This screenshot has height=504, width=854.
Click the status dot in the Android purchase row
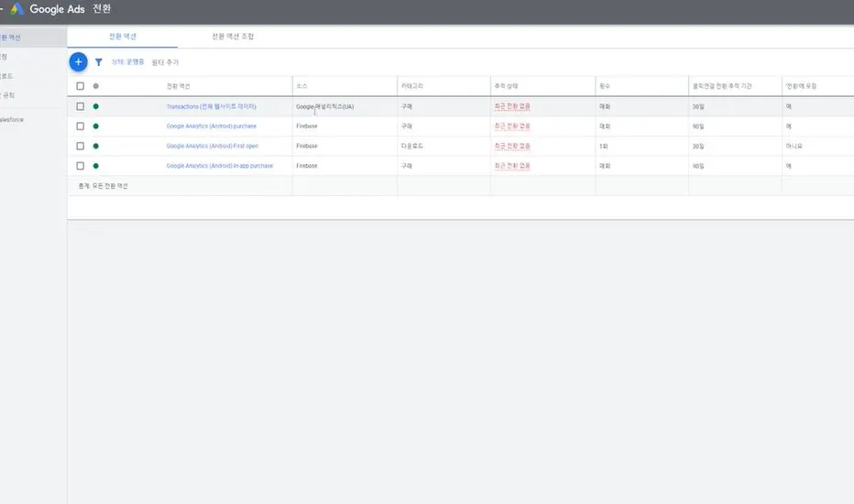point(96,126)
